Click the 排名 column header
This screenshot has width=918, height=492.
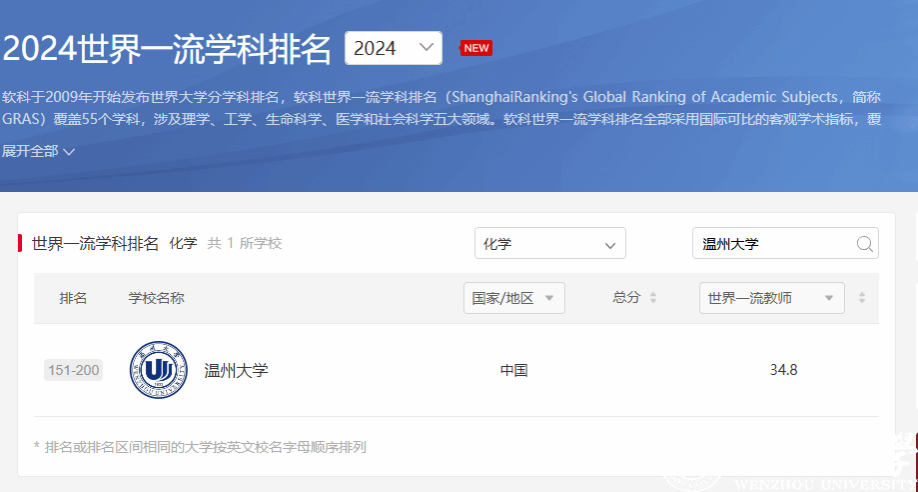[73, 298]
